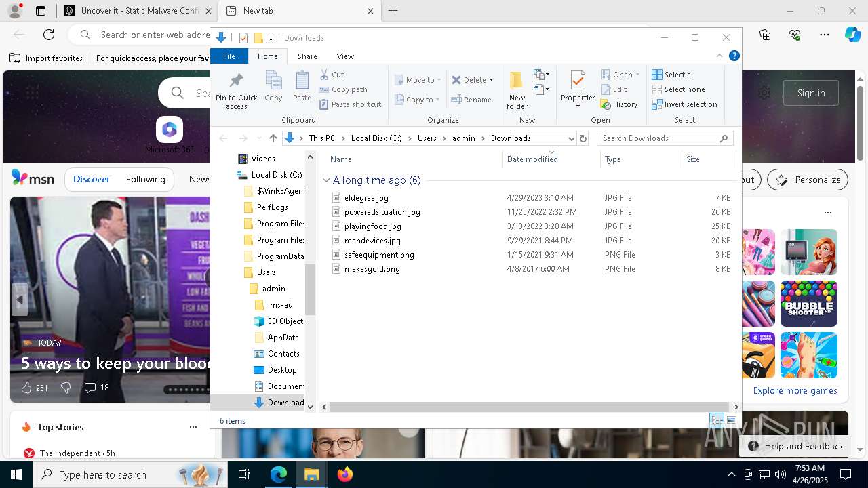
Task: Select makesgold.png file
Action: pos(372,269)
